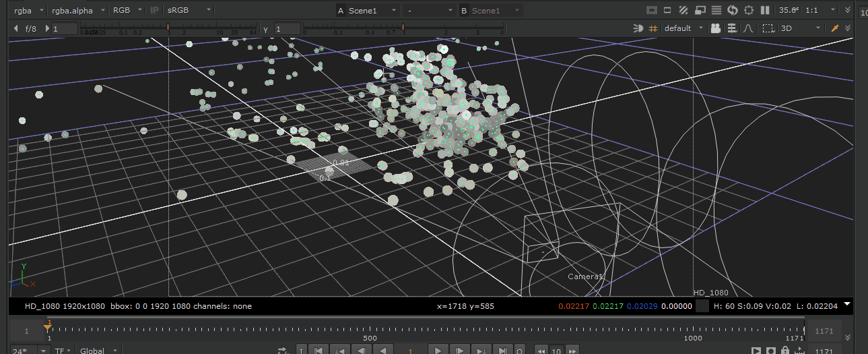The height and width of the screenshot is (354, 868).
Task: Click the first frame number field on timeline
Action: coord(26,331)
